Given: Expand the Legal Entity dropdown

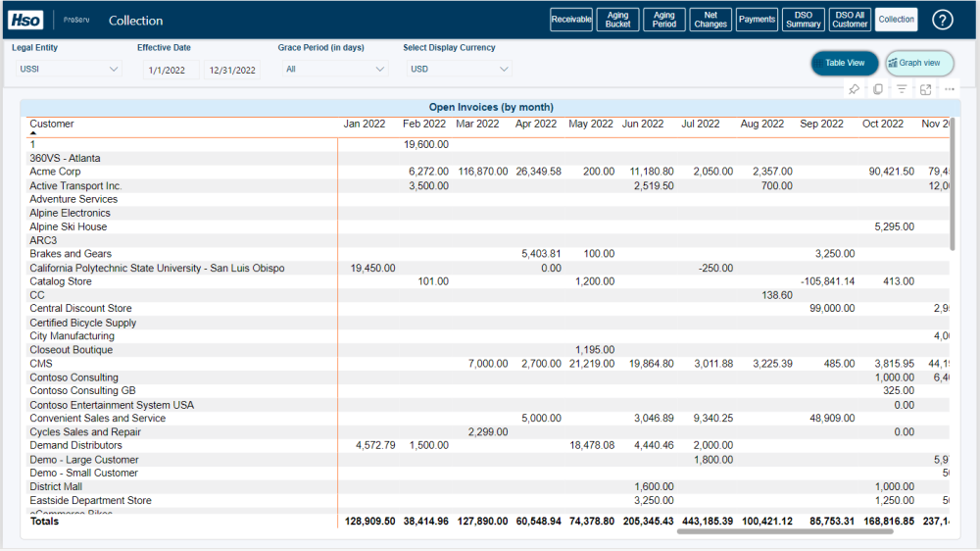Looking at the screenshot, I should click(67, 70).
